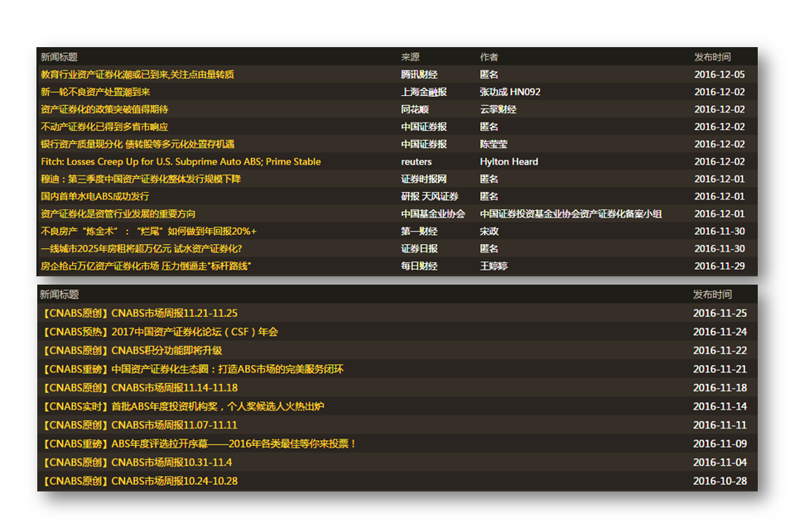The height and width of the screenshot is (532, 795).
Task: Click the date 2016-11-22
Action: tap(720, 351)
